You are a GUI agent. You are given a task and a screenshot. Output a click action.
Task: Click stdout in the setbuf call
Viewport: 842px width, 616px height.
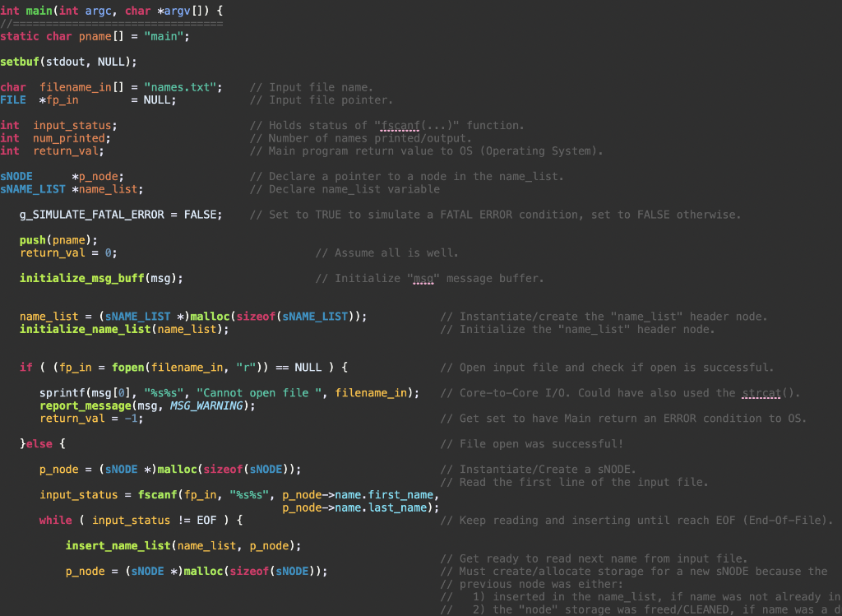[x=66, y=62]
